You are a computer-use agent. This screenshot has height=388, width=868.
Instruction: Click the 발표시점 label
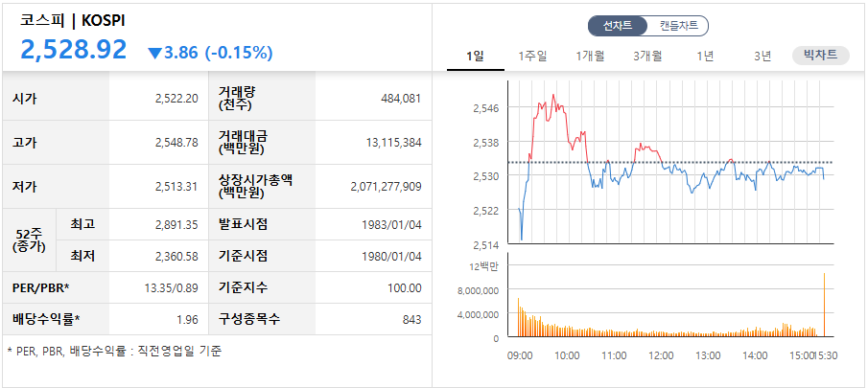tap(243, 225)
